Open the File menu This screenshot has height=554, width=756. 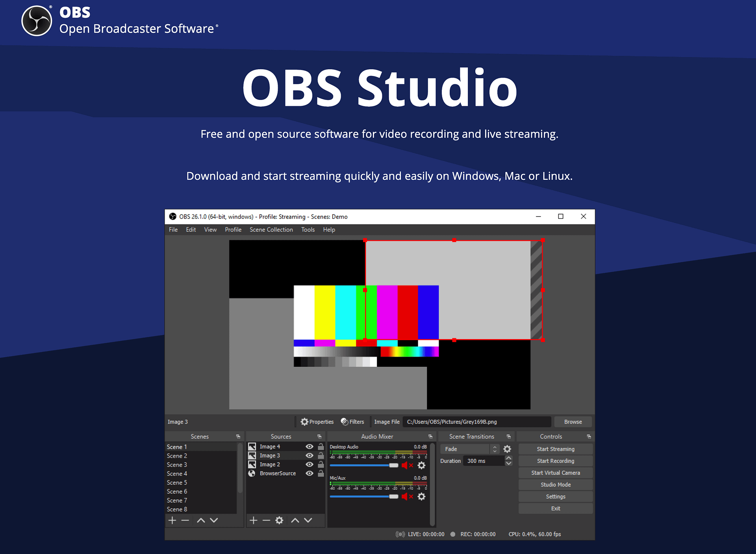click(x=173, y=230)
